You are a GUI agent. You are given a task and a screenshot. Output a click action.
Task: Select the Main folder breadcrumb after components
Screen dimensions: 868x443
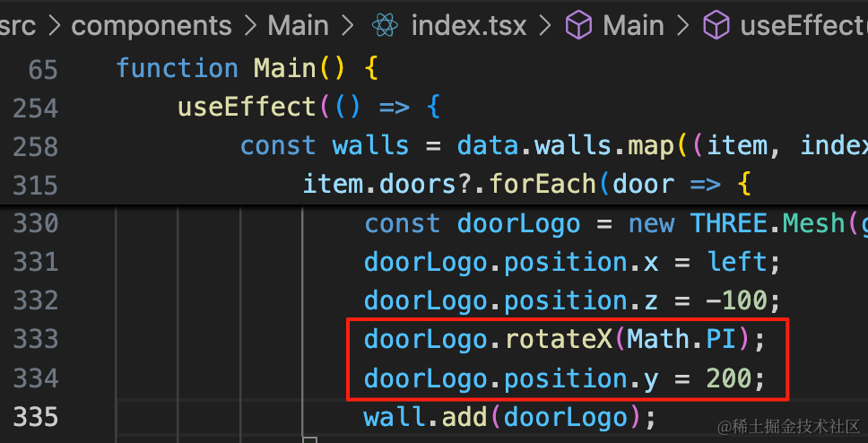coord(298,26)
